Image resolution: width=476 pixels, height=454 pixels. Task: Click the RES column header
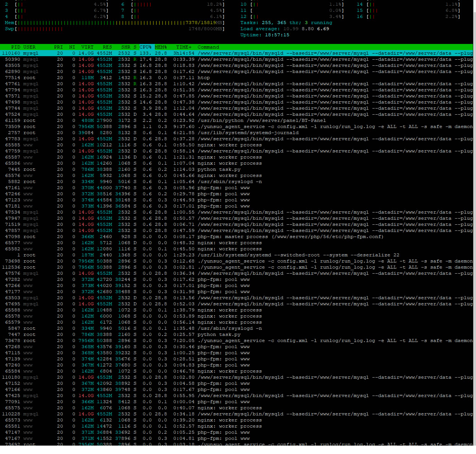click(x=107, y=47)
